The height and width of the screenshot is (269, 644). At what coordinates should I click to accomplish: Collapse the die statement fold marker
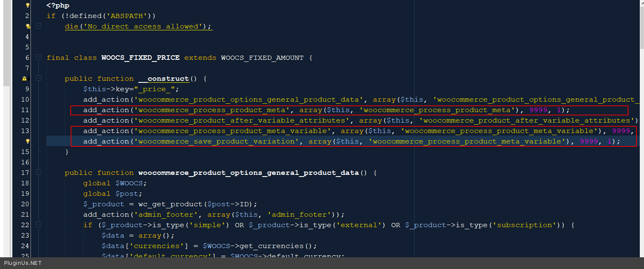pos(38,26)
